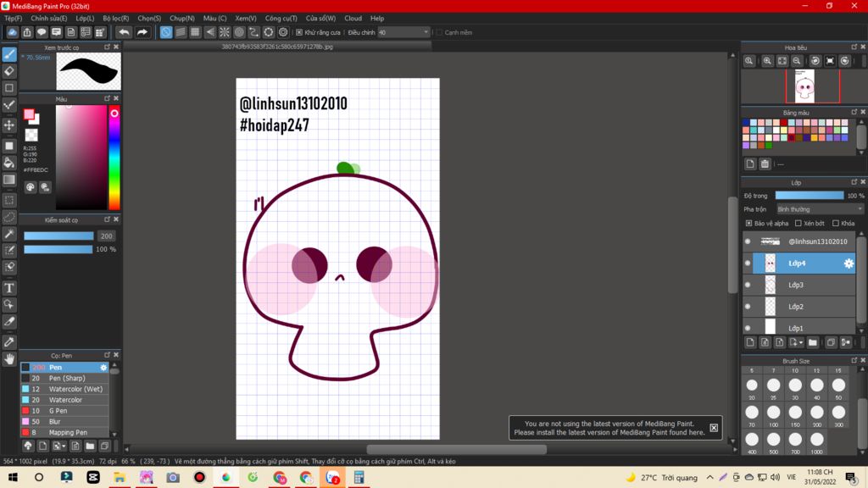Hide the Lớp3 layer visibility
The image size is (868, 488).
[748, 285]
